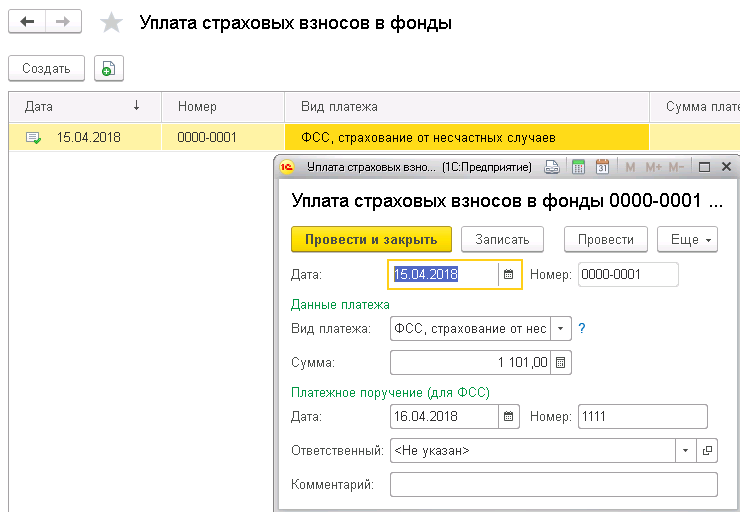Open Ответственный item with open button

pyautogui.click(x=707, y=451)
